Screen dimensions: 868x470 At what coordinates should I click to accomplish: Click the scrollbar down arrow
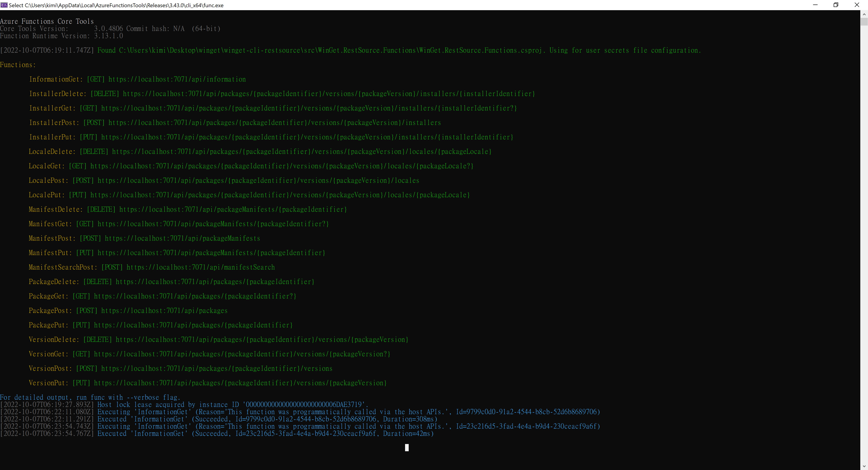[x=864, y=466]
